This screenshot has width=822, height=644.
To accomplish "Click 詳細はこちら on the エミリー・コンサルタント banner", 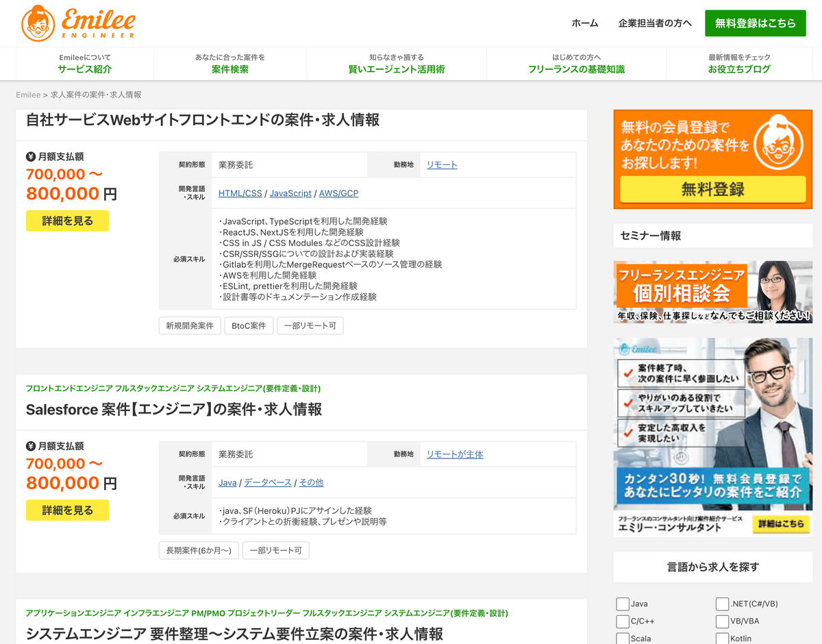I will click(x=781, y=524).
